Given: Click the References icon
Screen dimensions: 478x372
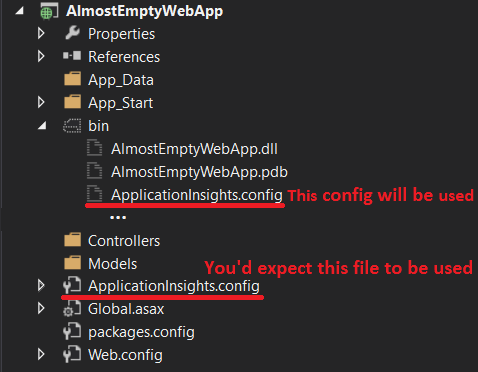Looking at the screenshot, I should 72,55.
